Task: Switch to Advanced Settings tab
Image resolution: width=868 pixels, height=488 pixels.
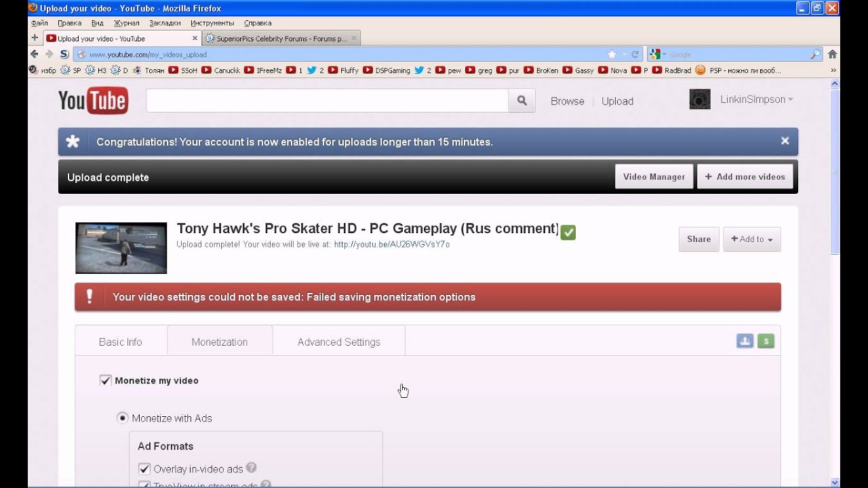Action: pyautogui.click(x=339, y=342)
